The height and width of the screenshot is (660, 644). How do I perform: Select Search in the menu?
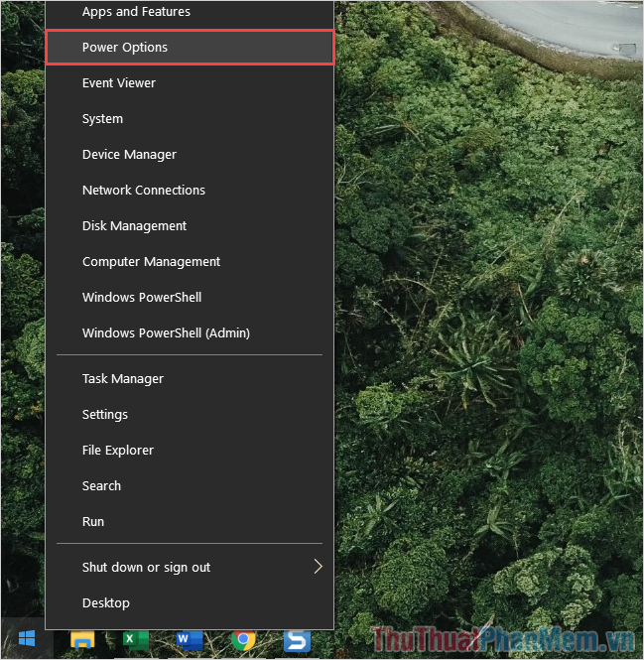190,486
